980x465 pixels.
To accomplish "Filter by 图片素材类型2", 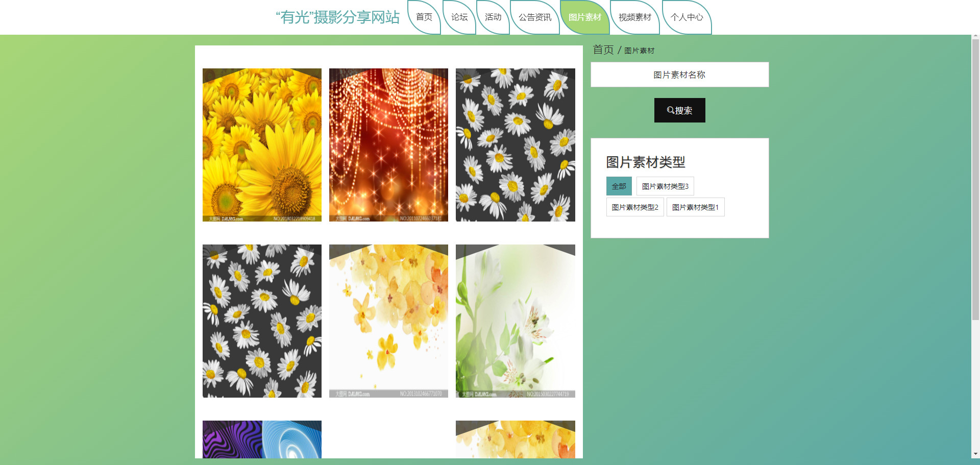I will 635,207.
